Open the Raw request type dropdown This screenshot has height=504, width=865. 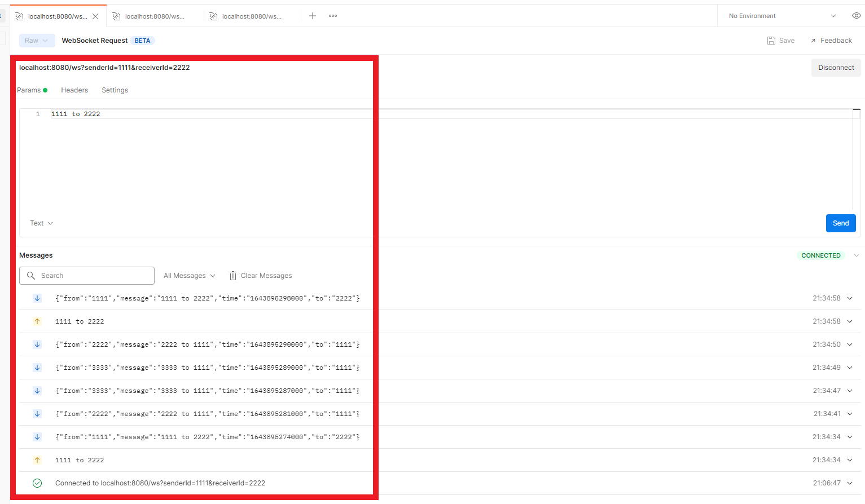[37, 41]
